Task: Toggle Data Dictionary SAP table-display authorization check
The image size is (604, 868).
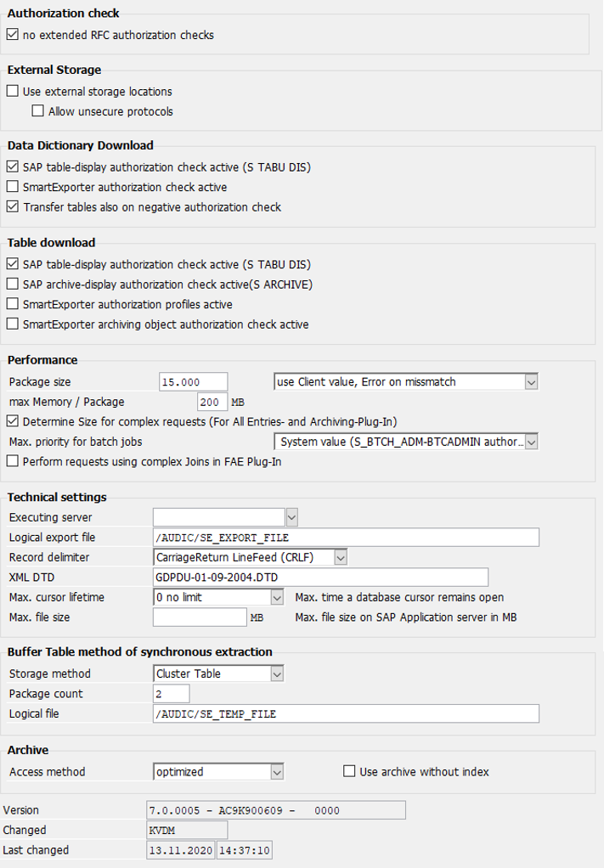Action: 12,166
